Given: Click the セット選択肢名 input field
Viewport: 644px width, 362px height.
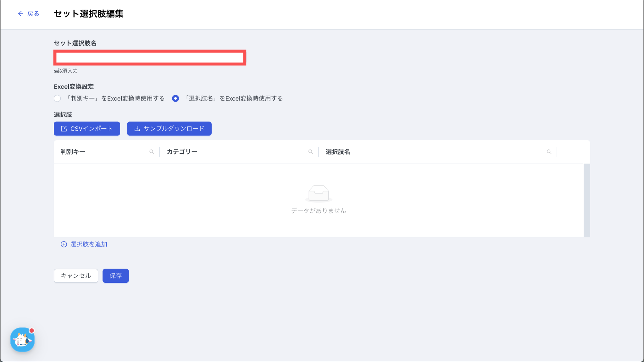Looking at the screenshot, I should tap(150, 58).
